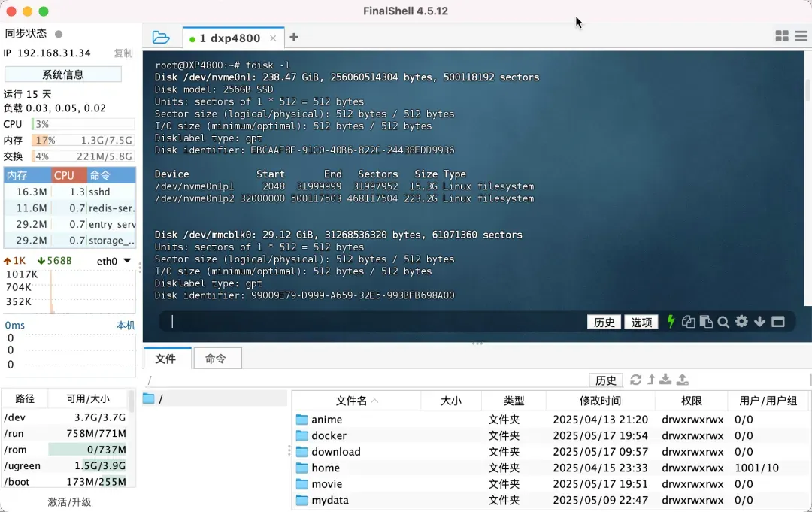This screenshot has width=812, height=512.
Task: Select the /ugreen disk usage row
Action: pyautogui.click(x=65, y=465)
